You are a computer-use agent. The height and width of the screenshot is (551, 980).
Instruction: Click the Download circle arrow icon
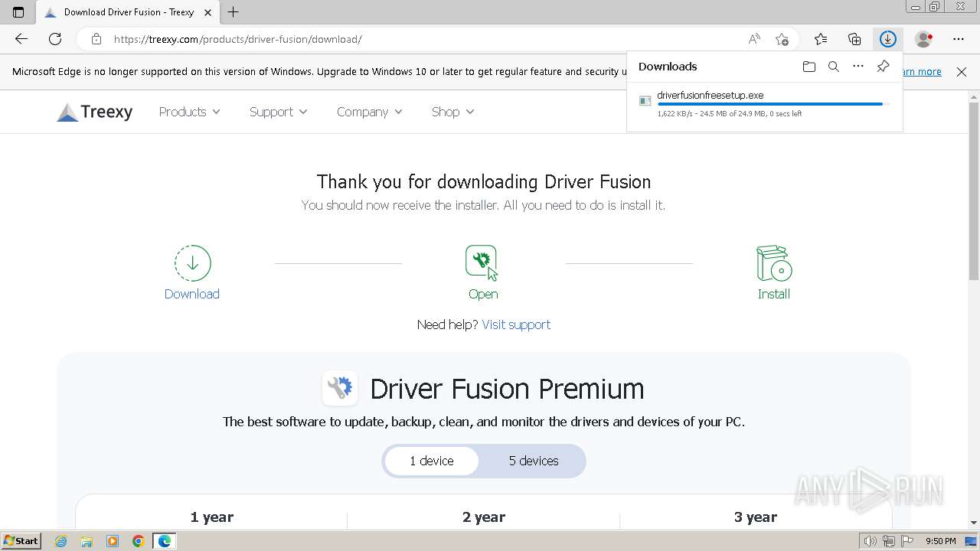pos(192,263)
